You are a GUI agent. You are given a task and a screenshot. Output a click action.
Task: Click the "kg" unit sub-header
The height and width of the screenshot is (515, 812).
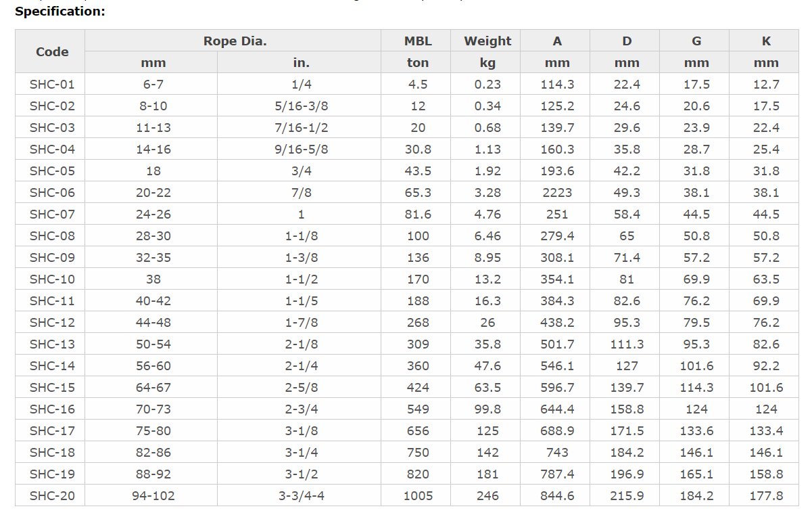(487, 62)
